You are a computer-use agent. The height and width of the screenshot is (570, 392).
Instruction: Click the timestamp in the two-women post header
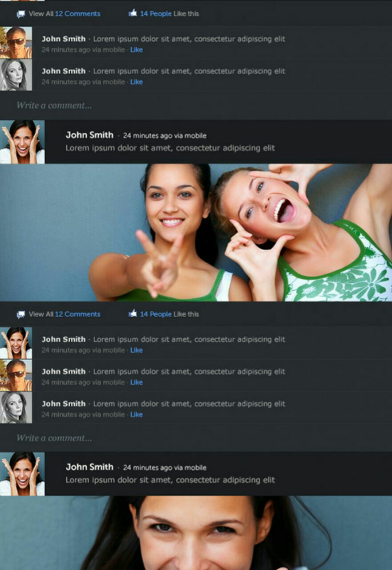tap(165, 135)
